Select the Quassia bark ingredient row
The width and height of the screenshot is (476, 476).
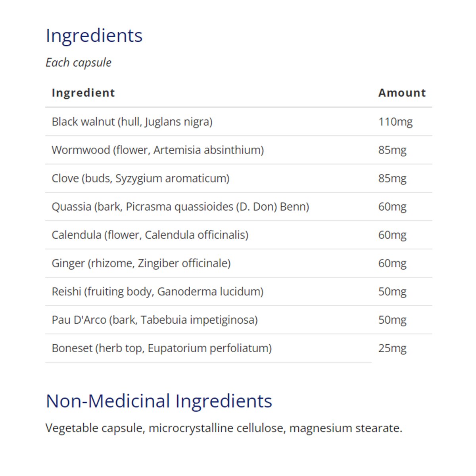[x=180, y=207]
